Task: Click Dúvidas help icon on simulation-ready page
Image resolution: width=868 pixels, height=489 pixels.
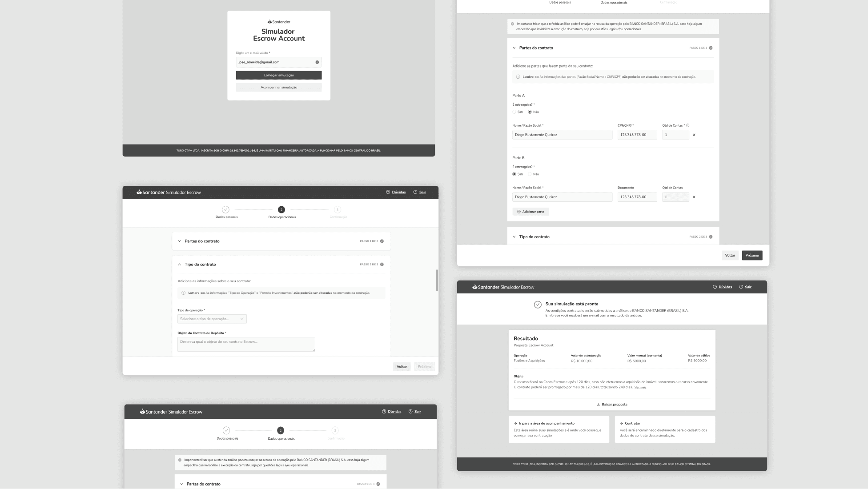Action: click(715, 287)
